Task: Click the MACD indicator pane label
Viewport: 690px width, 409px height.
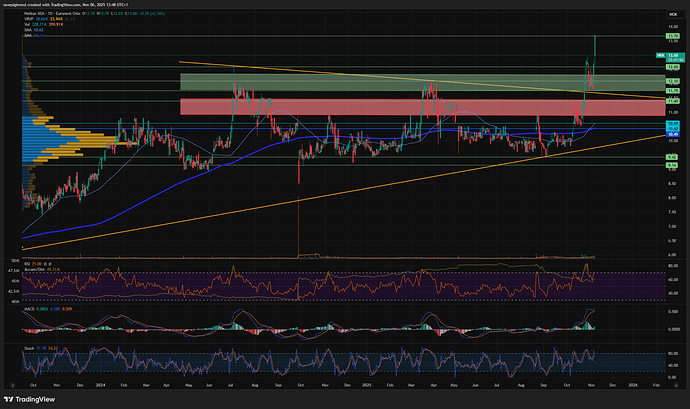Action: [x=28, y=310]
